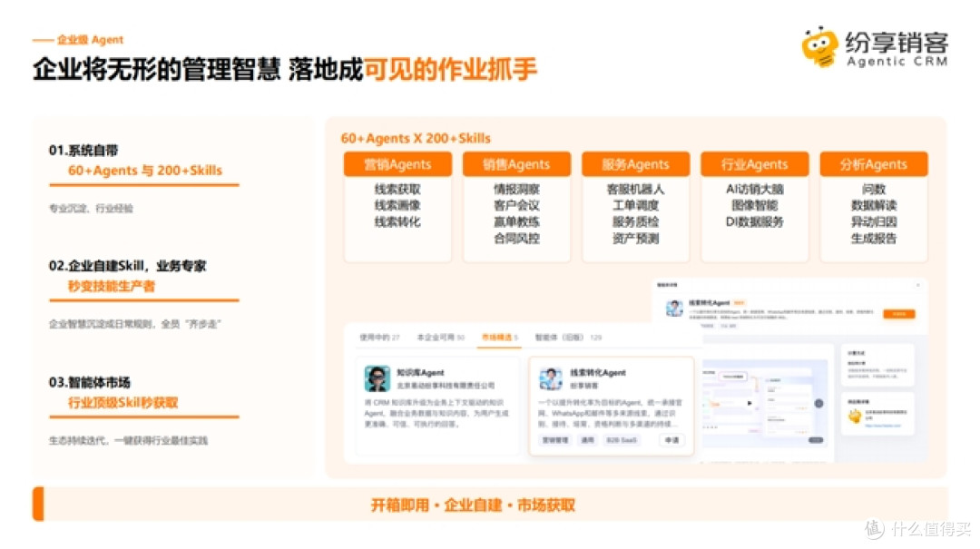Click 情报洞察 under 销售Agents

coord(516,189)
